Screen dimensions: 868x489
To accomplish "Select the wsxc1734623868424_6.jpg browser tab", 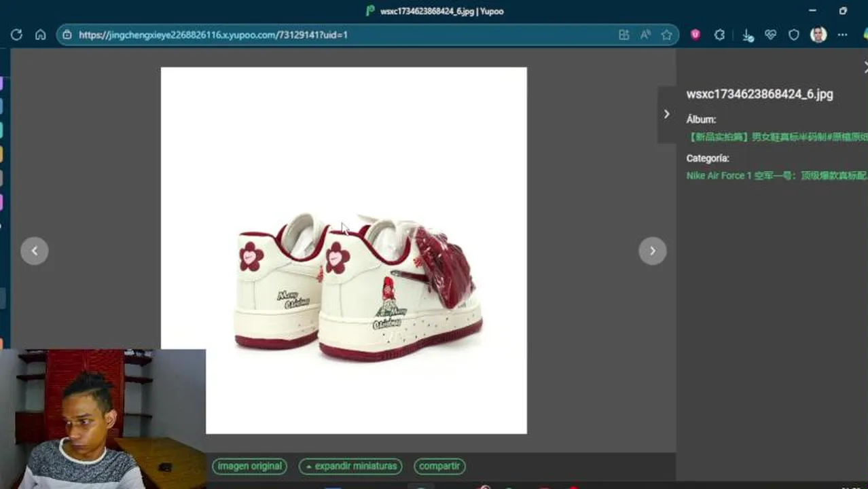I will point(435,11).
